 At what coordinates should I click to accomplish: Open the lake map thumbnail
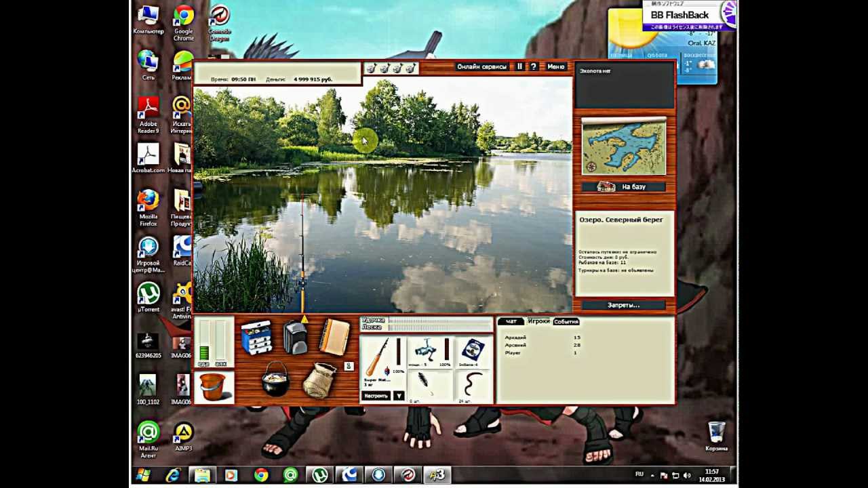click(x=624, y=146)
